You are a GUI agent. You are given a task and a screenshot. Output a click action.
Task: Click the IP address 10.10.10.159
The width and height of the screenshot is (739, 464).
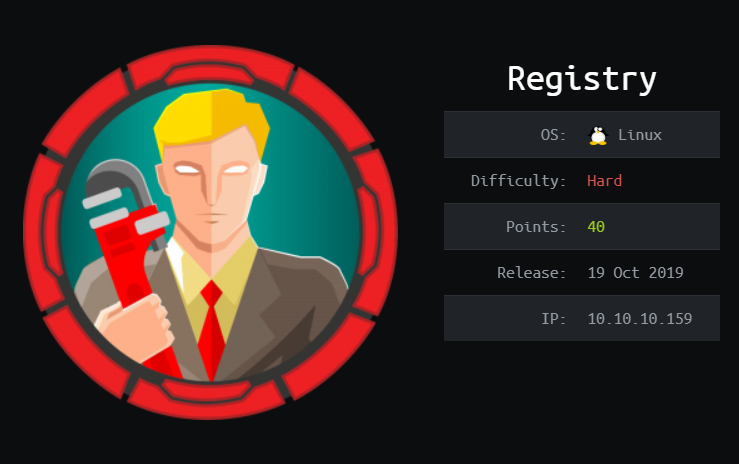[x=640, y=319]
